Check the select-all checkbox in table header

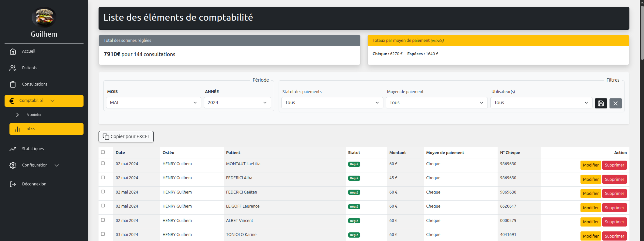coord(103,152)
